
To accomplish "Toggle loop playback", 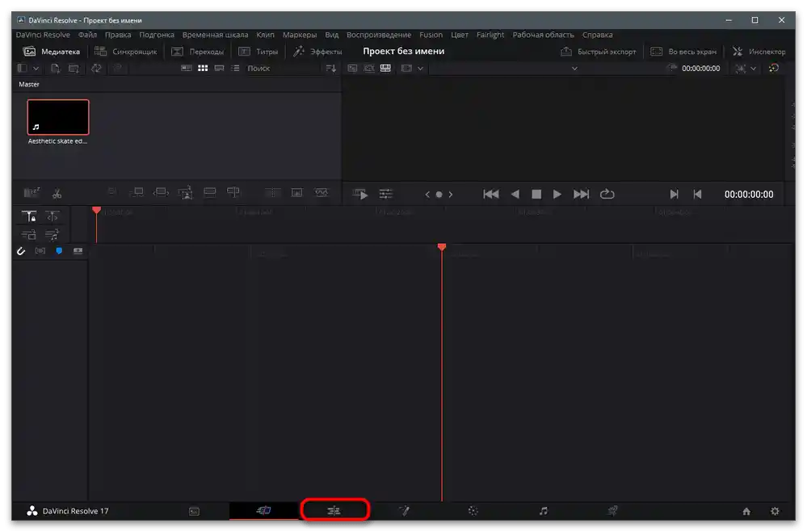I will click(607, 194).
